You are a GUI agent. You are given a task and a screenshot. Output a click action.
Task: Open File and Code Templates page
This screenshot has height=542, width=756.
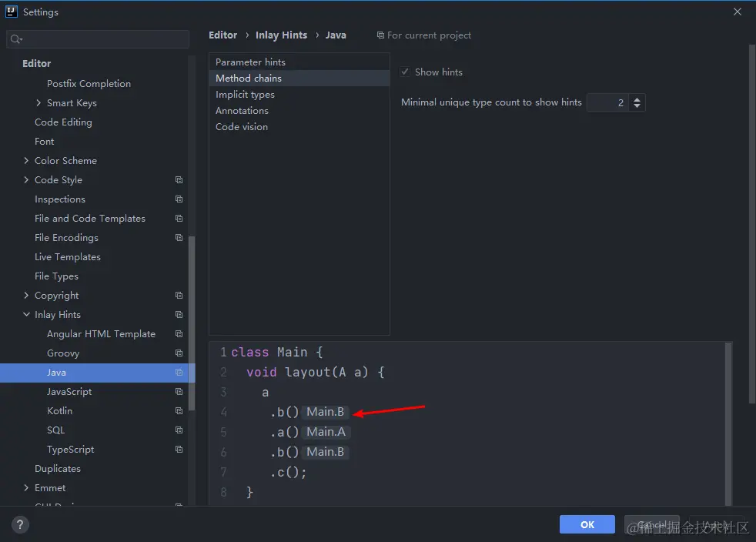pyautogui.click(x=89, y=219)
